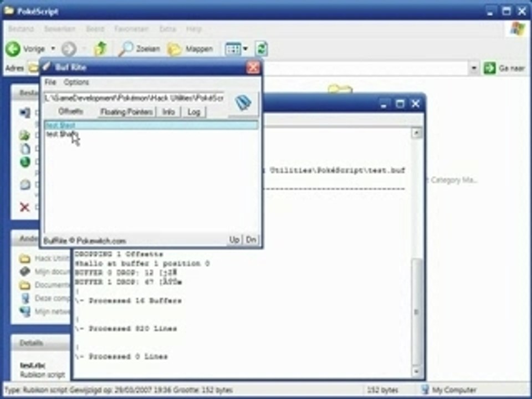Click scroll down arrow in log window
Image resolution: width=532 pixels, height=399 pixels.
[417, 371]
